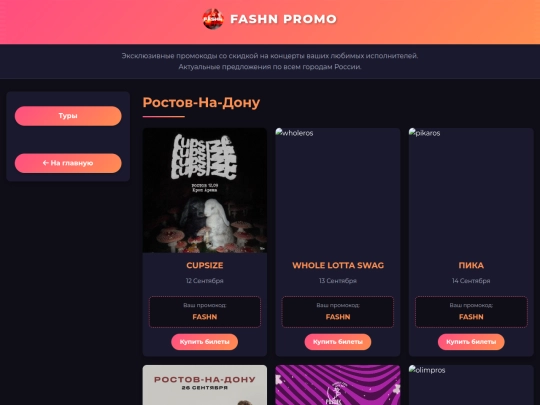Click the FASHN round logo icon
This screenshot has width=540, height=405.
[213, 19]
